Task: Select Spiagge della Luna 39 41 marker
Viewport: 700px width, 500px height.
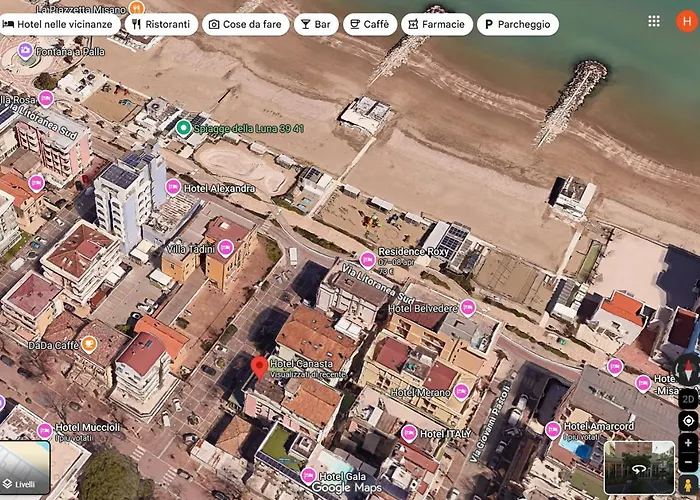Action: click(183, 128)
